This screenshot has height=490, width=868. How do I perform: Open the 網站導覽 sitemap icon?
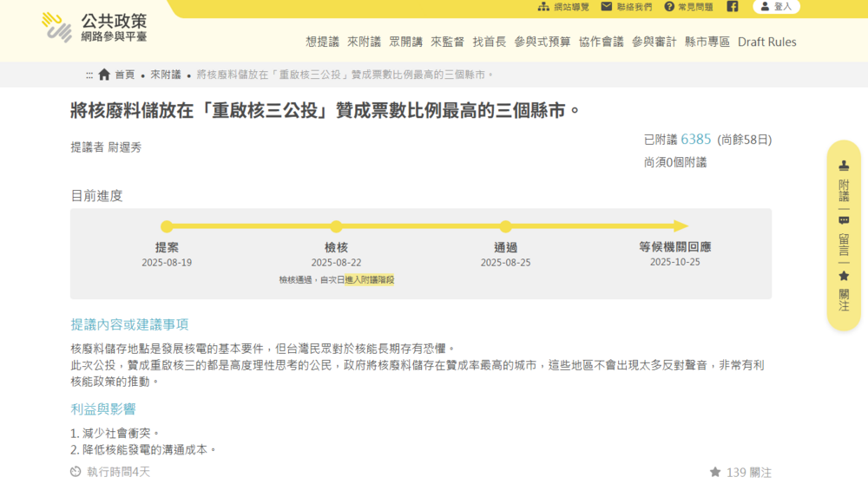(x=543, y=7)
